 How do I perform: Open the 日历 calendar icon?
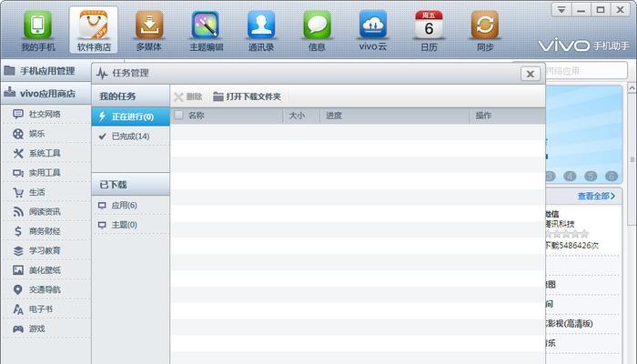(429, 31)
